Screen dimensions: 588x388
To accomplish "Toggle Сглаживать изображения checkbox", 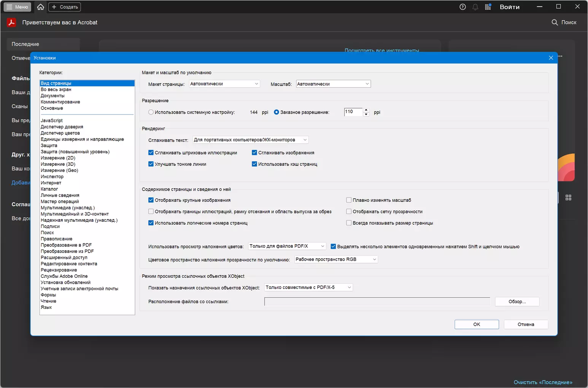I will 254,153.
